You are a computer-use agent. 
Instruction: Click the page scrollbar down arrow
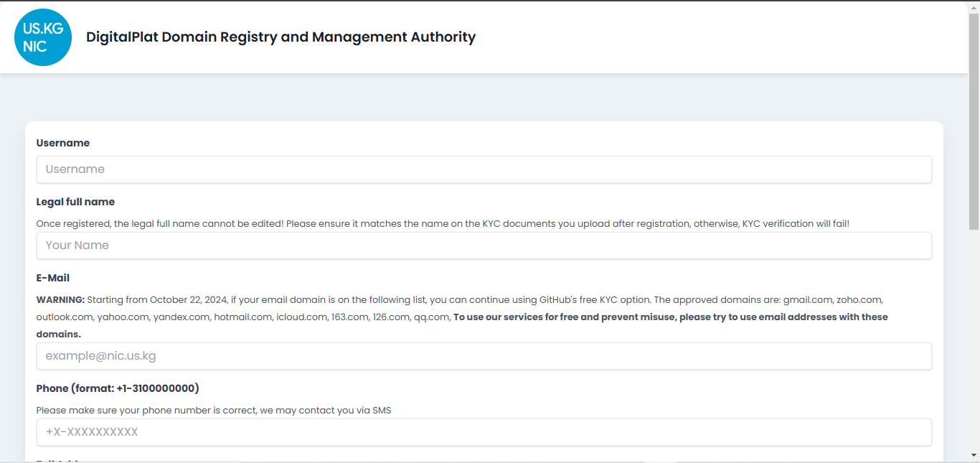click(x=974, y=455)
